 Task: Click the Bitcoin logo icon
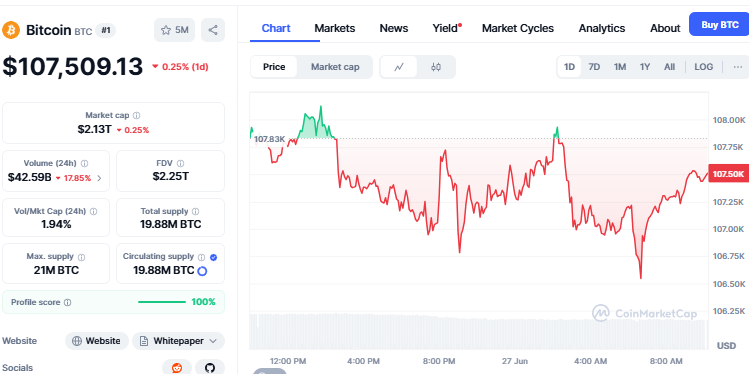coord(11,30)
